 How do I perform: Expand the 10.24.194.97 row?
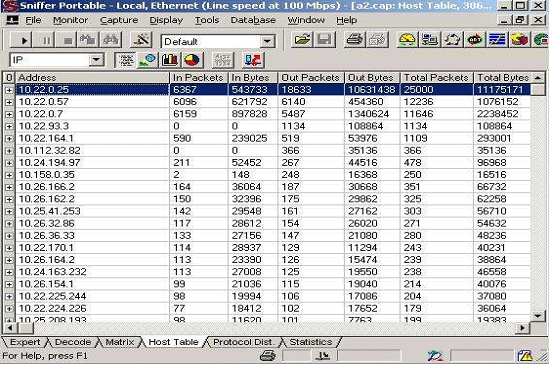(x=9, y=163)
